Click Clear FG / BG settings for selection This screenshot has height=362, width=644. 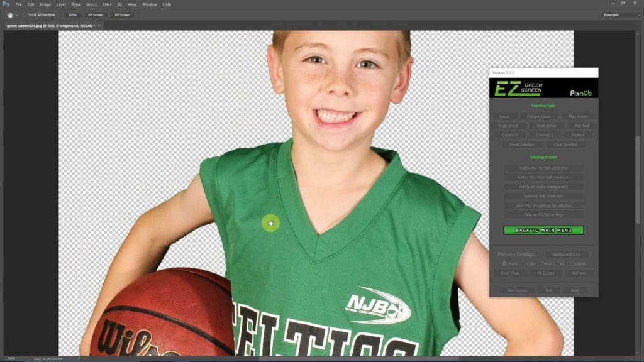[x=543, y=206]
